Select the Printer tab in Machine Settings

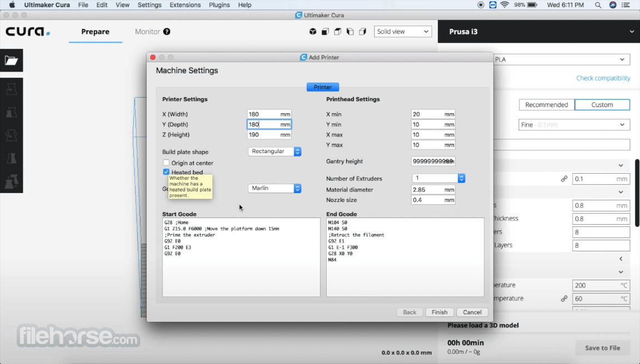click(322, 87)
